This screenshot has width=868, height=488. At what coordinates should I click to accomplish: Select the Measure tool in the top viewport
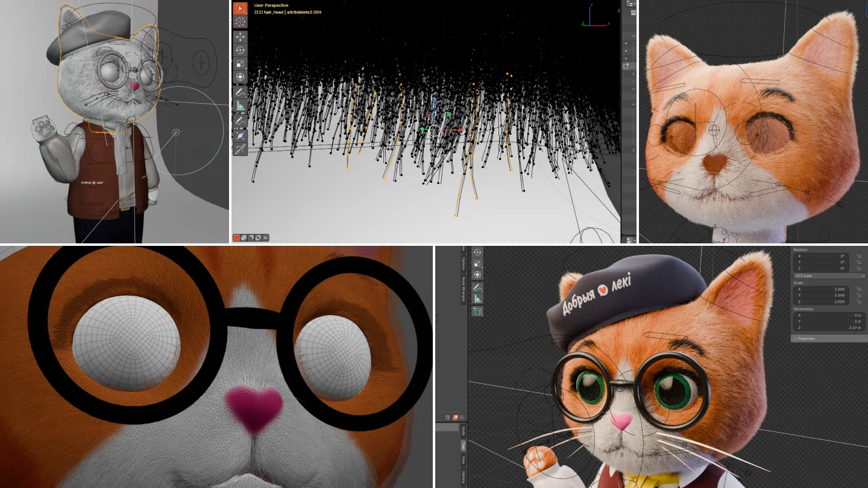click(240, 106)
